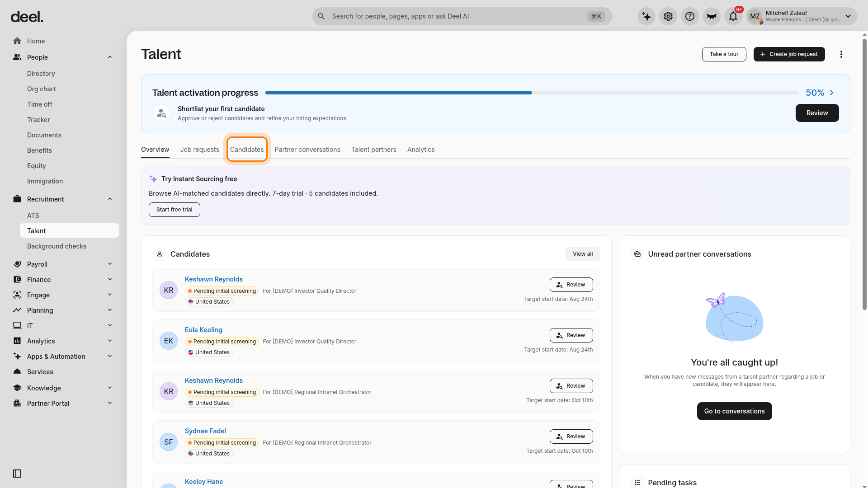Open the notifications bell
868x488 pixels.
[x=733, y=17]
